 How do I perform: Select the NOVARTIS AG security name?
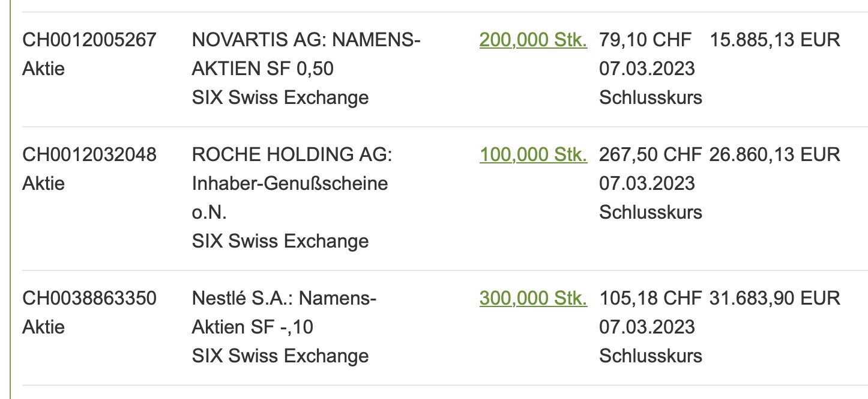(306, 40)
